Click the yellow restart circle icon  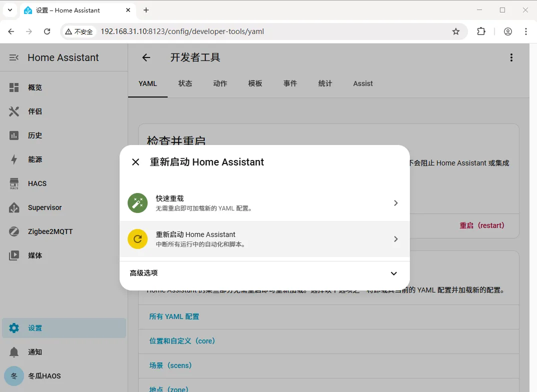click(x=138, y=239)
